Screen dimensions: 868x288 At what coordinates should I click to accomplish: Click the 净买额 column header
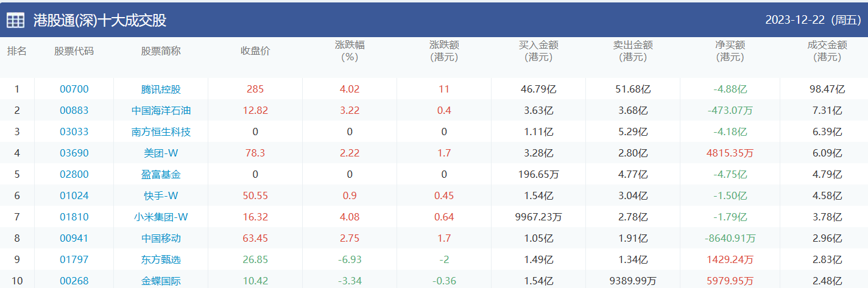pos(730,51)
